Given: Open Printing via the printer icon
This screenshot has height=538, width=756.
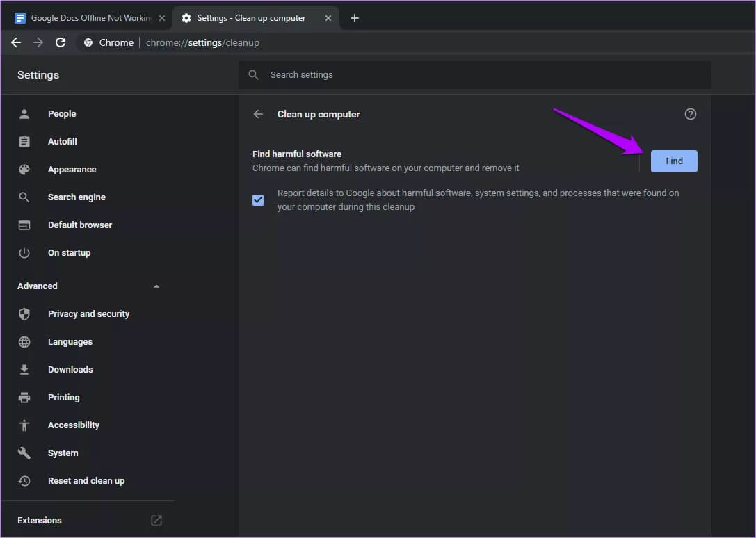Looking at the screenshot, I should pyautogui.click(x=24, y=398).
